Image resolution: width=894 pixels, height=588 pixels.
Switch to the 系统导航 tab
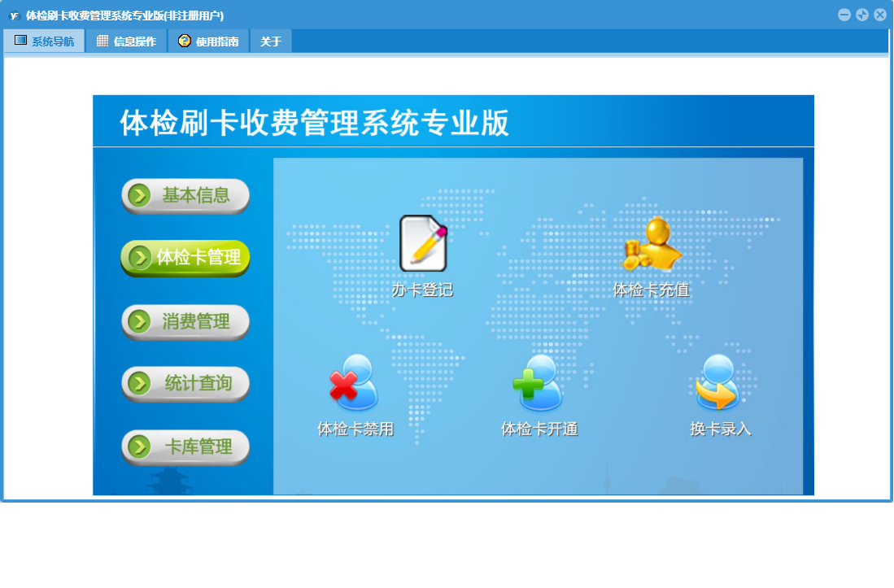tap(45, 41)
